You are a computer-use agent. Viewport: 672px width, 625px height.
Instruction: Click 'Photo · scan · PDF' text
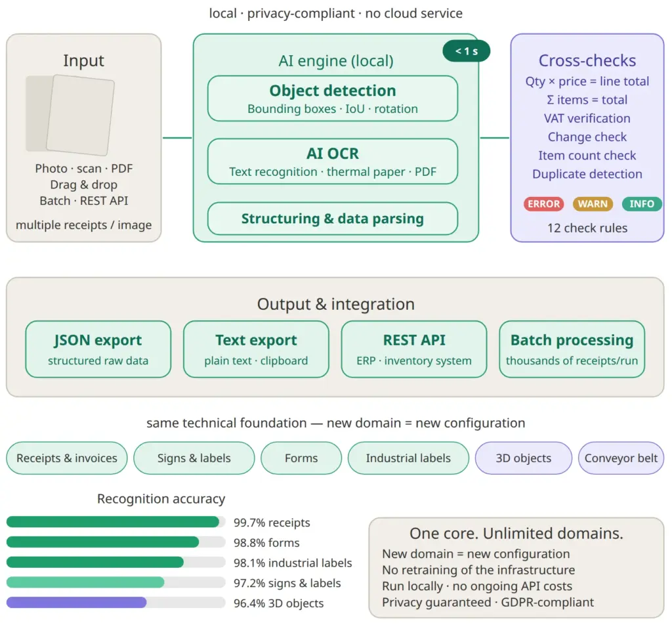click(x=84, y=169)
